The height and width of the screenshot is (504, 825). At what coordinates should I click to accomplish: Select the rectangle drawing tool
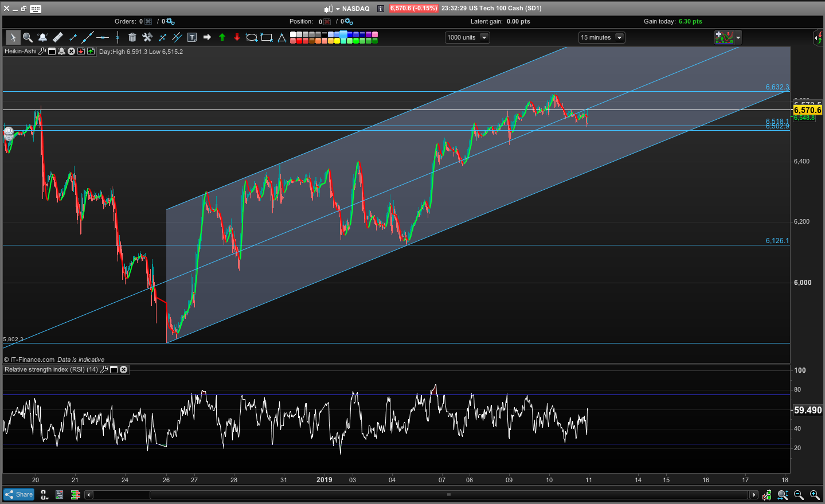(x=267, y=37)
